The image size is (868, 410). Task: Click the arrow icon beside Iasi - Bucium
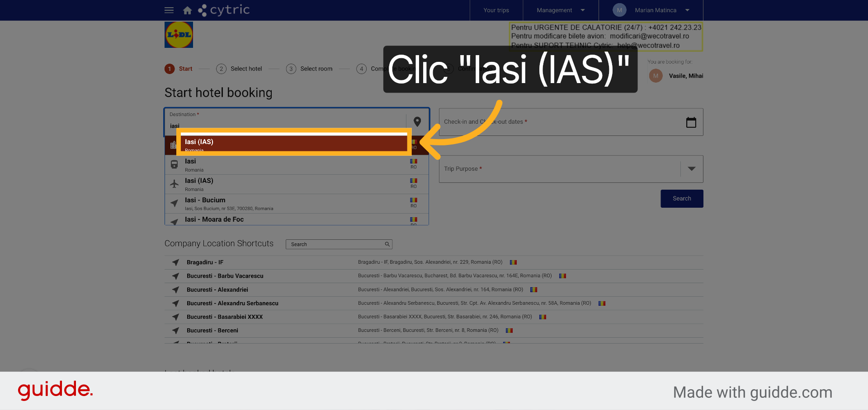pyautogui.click(x=174, y=203)
